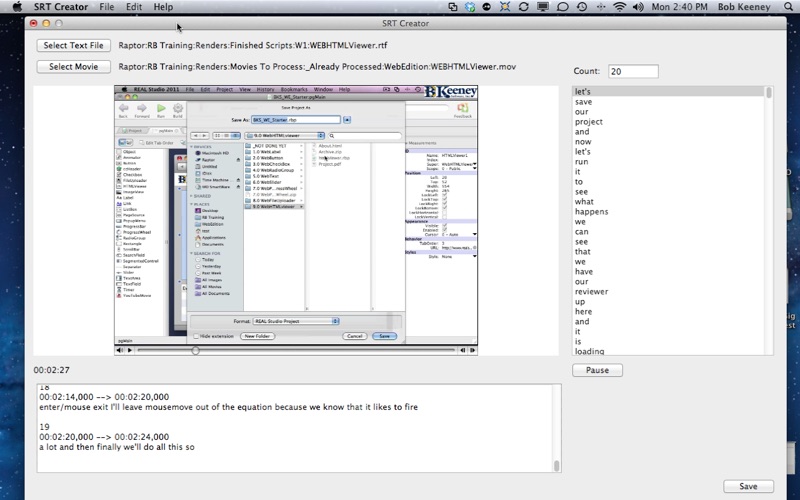800x500 pixels.
Task: Click the Wi-Fi status icon
Action: point(619,7)
